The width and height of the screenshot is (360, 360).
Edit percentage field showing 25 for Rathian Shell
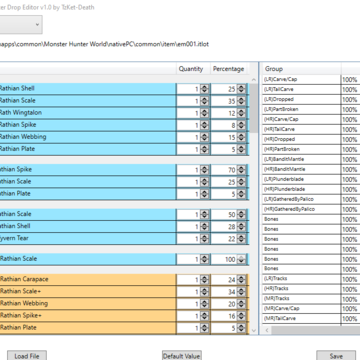pos(224,89)
